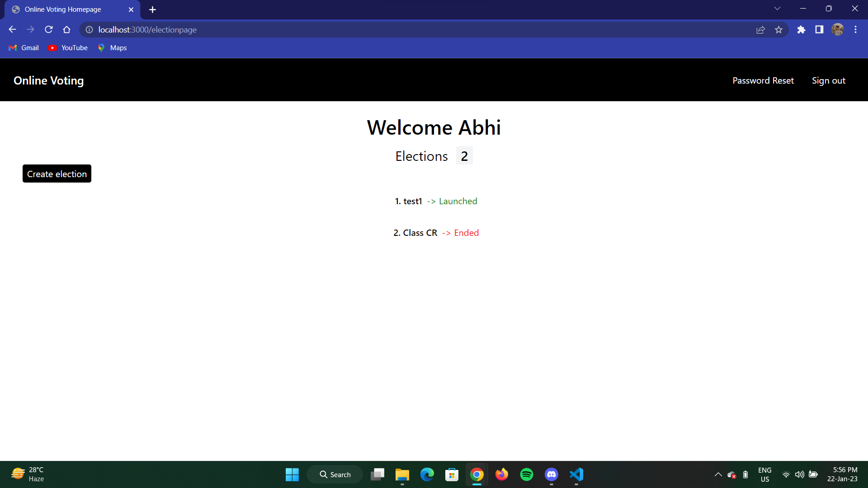
Task: Open the browser extensions puzzle icon
Action: (802, 29)
